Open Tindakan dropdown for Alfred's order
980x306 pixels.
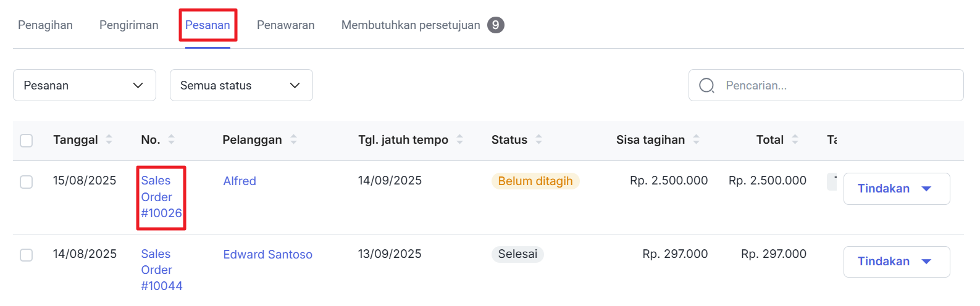tap(896, 189)
